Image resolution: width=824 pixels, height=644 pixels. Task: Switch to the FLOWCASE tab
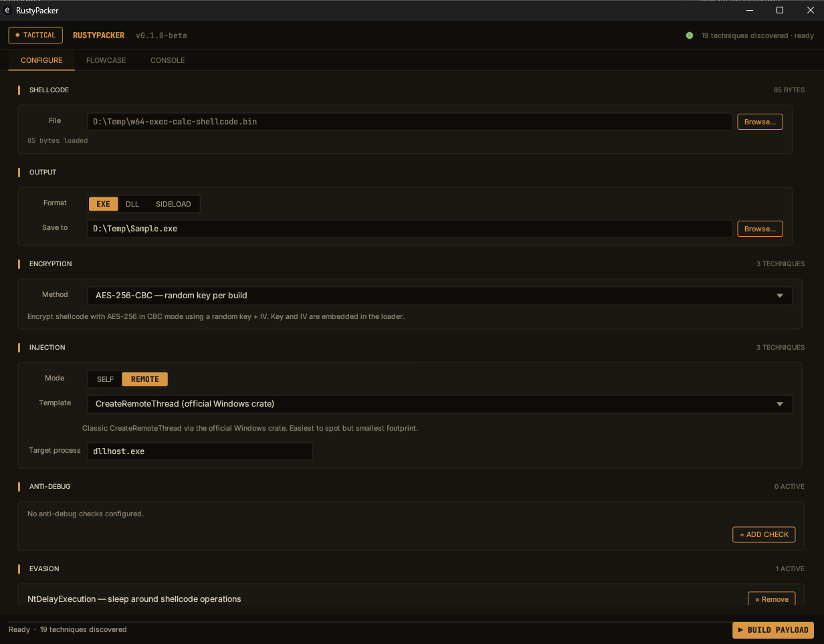106,60
